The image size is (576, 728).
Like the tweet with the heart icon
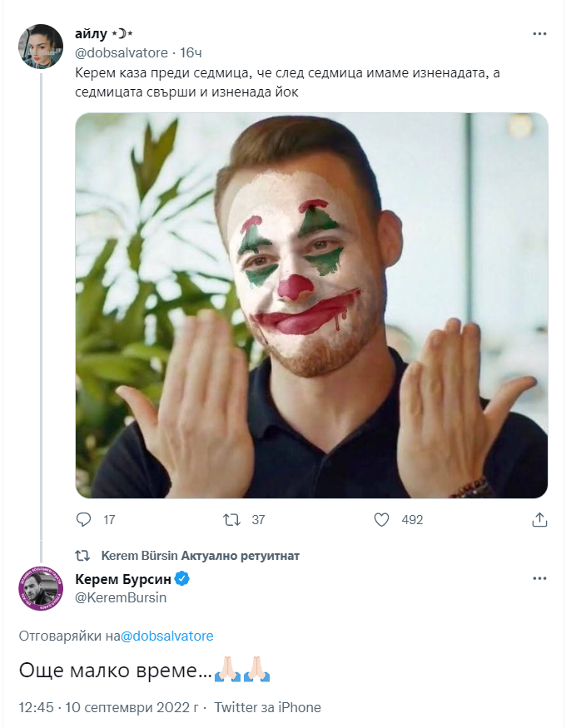point(381,519)
